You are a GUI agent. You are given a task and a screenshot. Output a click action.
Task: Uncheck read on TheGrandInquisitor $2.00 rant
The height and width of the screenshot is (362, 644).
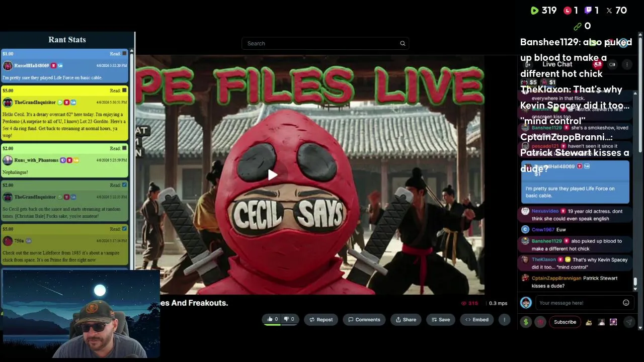click(124, 185)
